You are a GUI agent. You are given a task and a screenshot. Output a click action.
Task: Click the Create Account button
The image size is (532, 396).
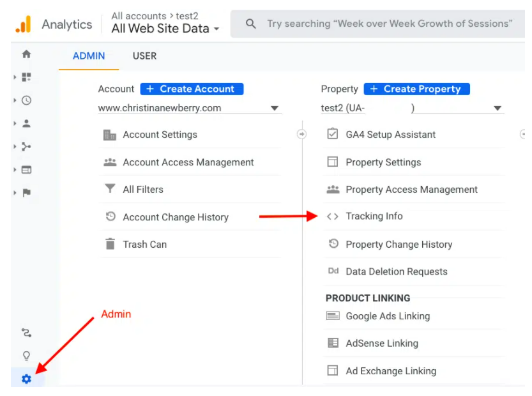coord(192,89)
